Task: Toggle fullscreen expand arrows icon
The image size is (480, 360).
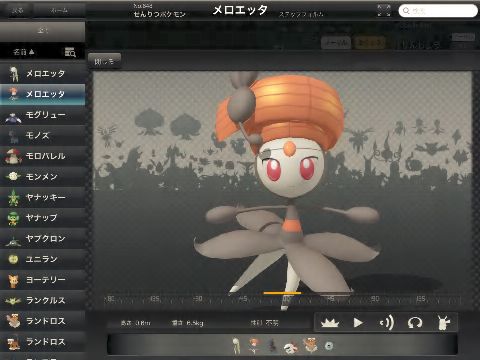Action: [384, 10]
